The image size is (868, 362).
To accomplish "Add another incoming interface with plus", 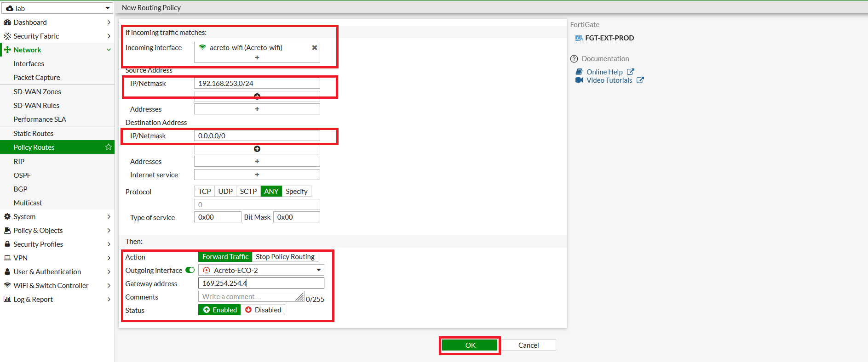I will click(x=257, y=57).
